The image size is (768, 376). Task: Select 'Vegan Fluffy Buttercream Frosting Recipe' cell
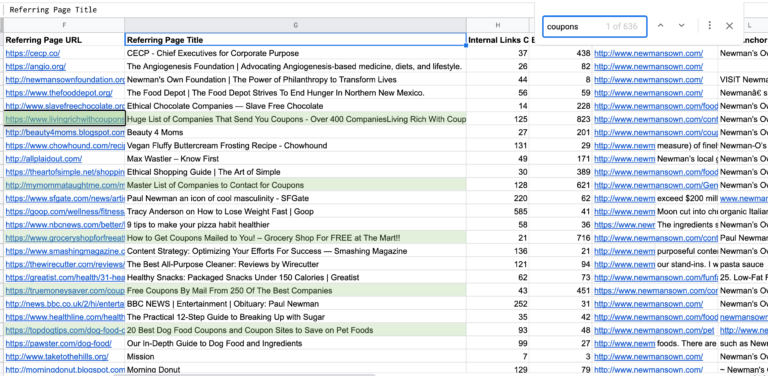295,145
